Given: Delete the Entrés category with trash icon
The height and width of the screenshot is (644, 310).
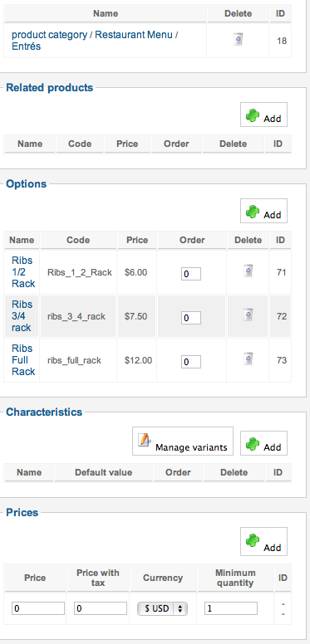Looking at the screenshot, I should (238, 40).
